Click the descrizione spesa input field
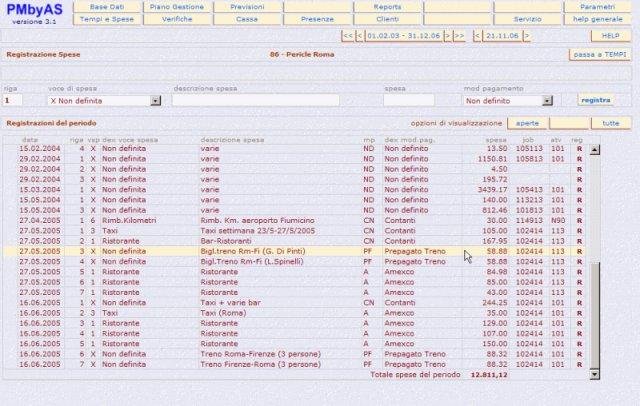The width and height of the screenshot is (640, 406). 256,100
